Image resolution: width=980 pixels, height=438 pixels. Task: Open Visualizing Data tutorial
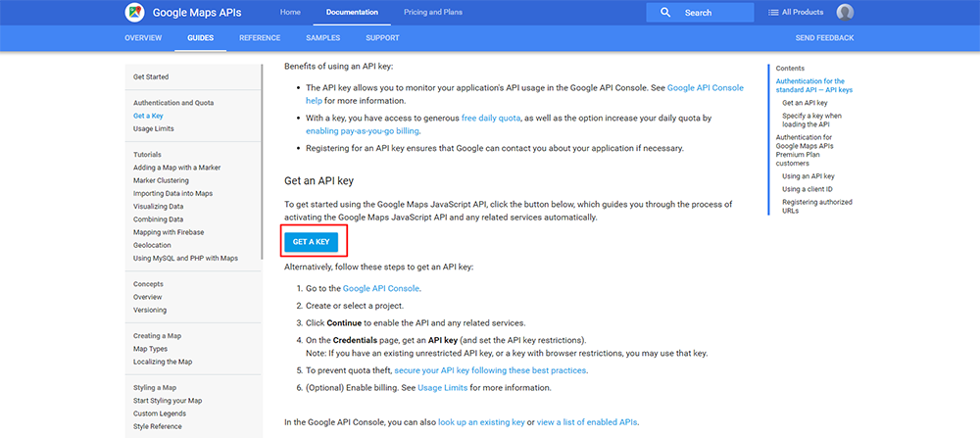[x=158, y=206]
